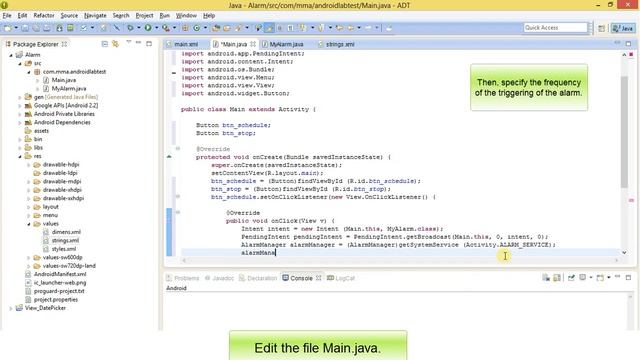Viewport: 640px width, 360px height.
Task: Click the editor scroll down arrow
Action: coord(624,253)
